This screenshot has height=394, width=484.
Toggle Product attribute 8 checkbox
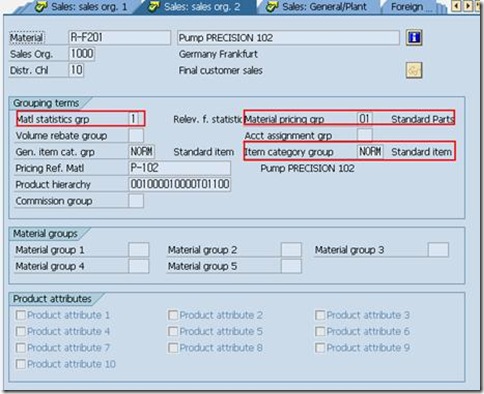coord(173,348)
